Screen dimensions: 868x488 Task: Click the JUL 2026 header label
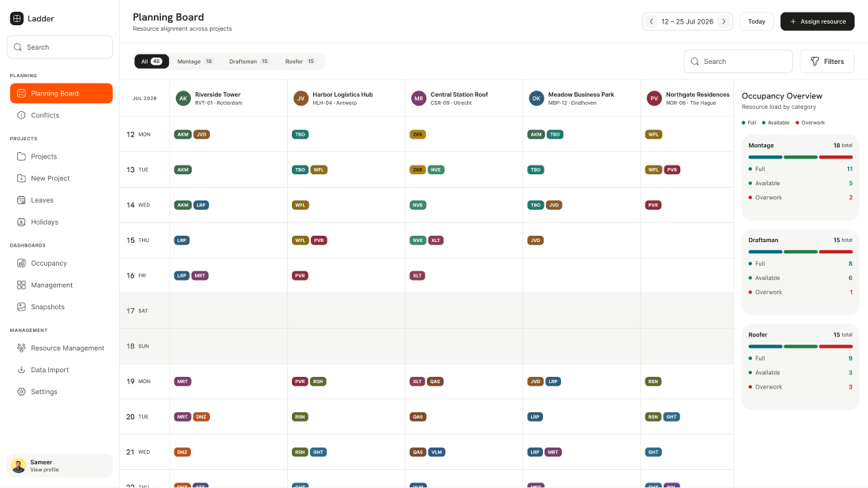click(x=144, y=99)
